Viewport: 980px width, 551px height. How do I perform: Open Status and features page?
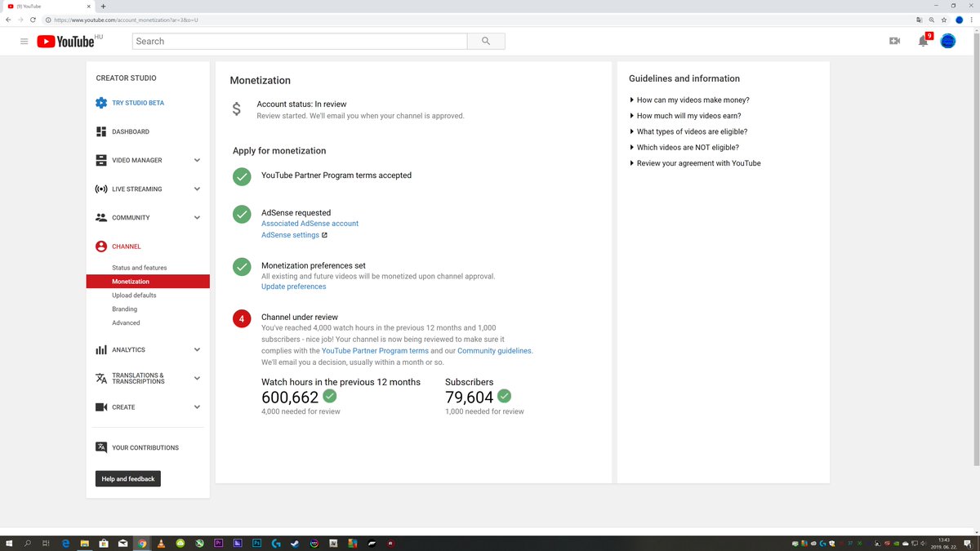point(139,268)
